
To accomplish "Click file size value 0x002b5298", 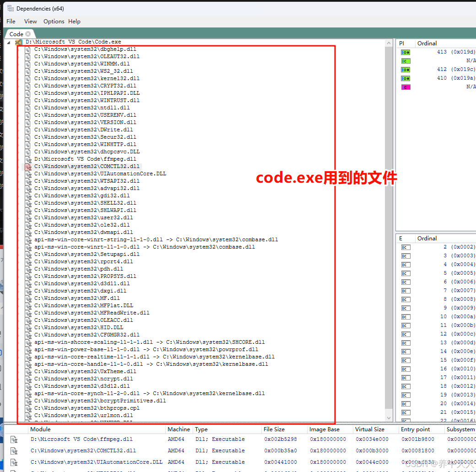I will (281, 439).
